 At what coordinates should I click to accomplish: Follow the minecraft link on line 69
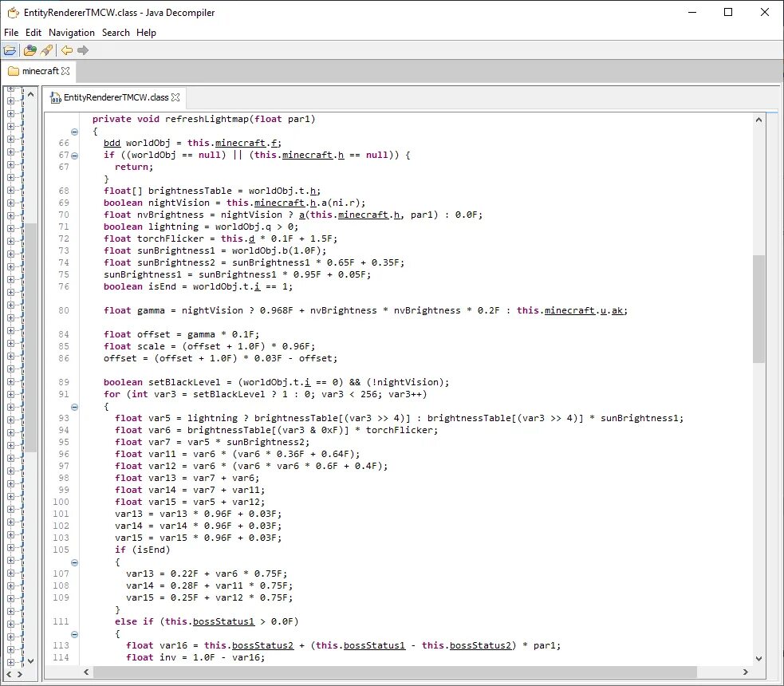pos(279,203)
